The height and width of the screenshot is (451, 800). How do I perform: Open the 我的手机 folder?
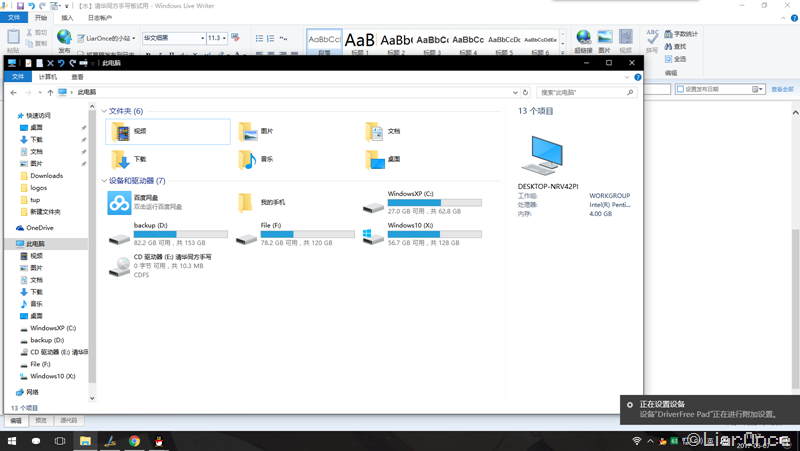tap(263, 203)
